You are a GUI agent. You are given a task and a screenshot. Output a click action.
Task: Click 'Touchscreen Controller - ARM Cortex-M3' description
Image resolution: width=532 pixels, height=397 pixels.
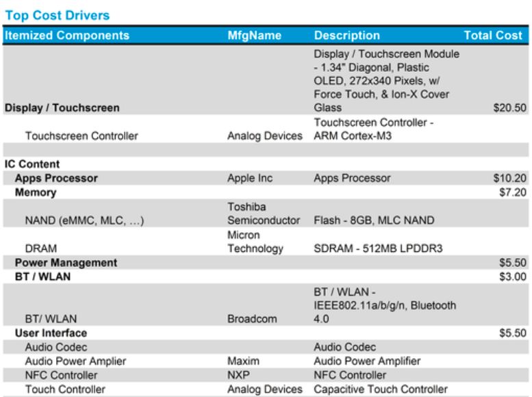tap(374, 129)
